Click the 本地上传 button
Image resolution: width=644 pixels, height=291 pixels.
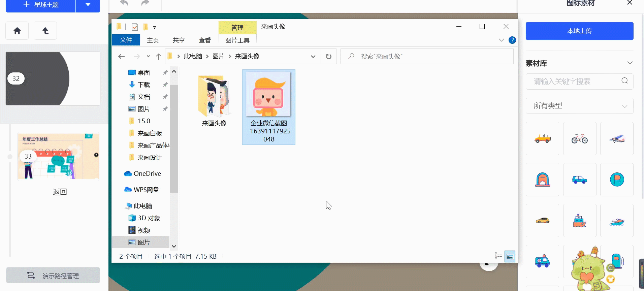[579, 31]
